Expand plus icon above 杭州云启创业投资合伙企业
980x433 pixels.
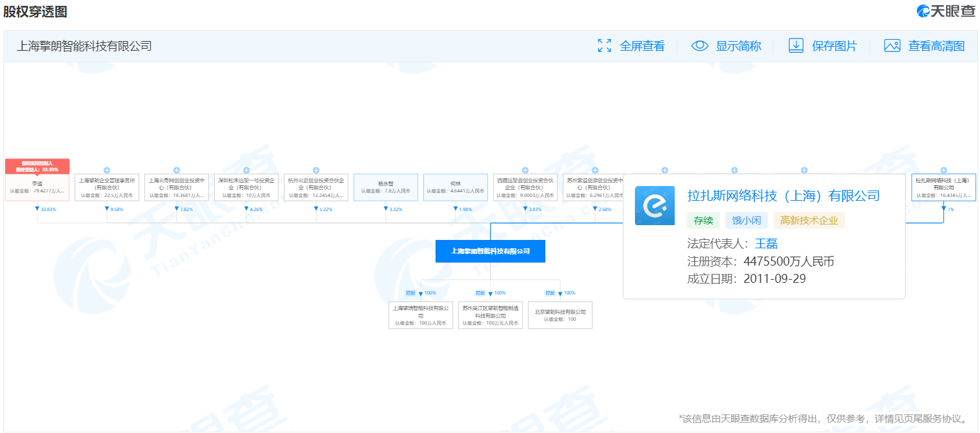pyautogui.click(x=316, y=170)
